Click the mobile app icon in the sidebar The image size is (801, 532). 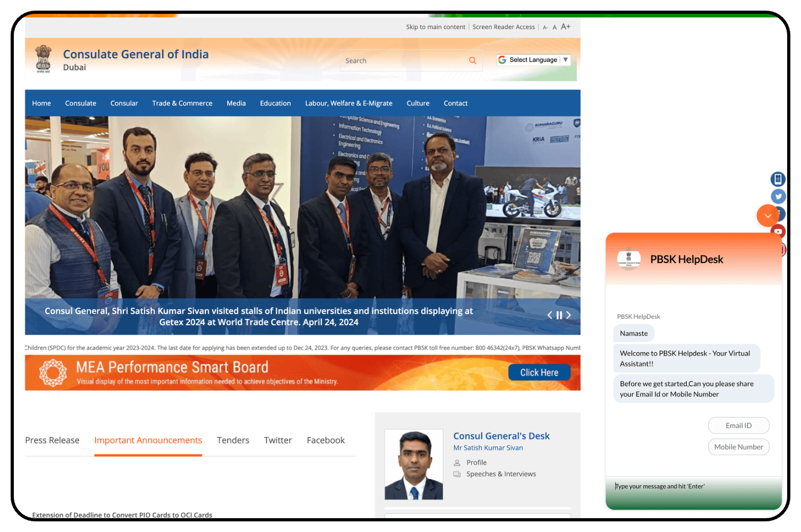tap(778, 179)
